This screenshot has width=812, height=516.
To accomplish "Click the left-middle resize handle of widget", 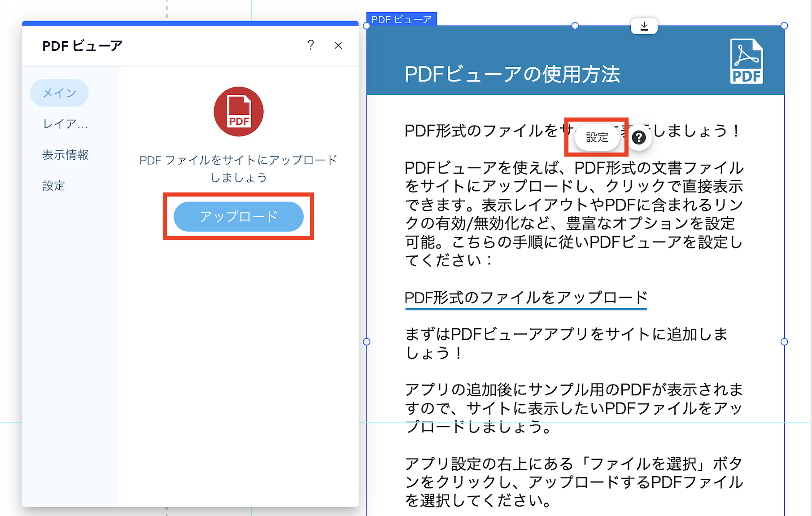I will point(366,341).
